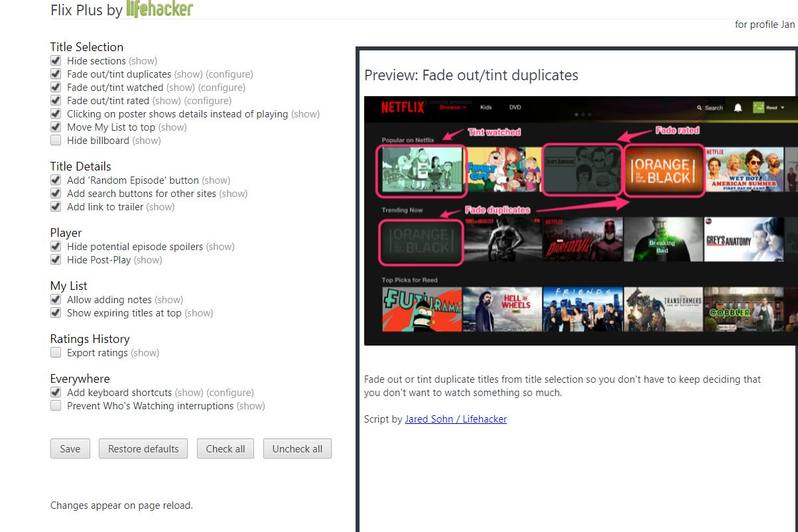Click the Netflix preview screenshot image
The image size is (798, 532).
coord(580,221)
